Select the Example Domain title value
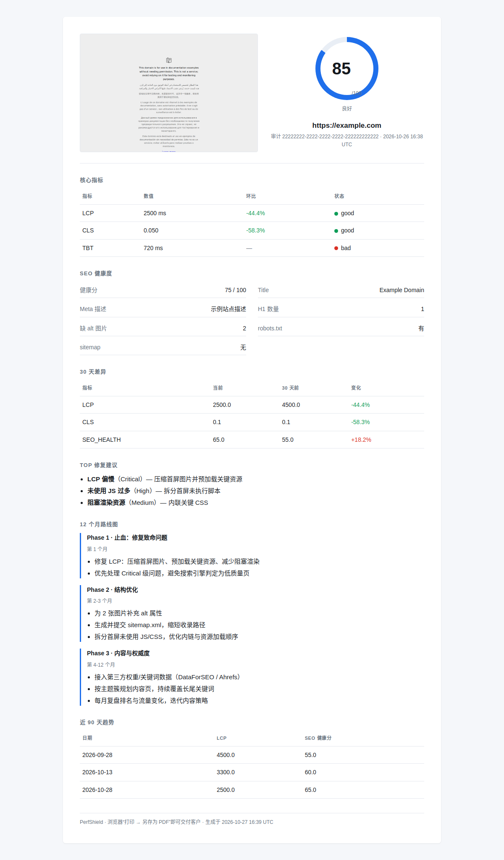This screenshot has height=860, width=504. coord(402,290)
